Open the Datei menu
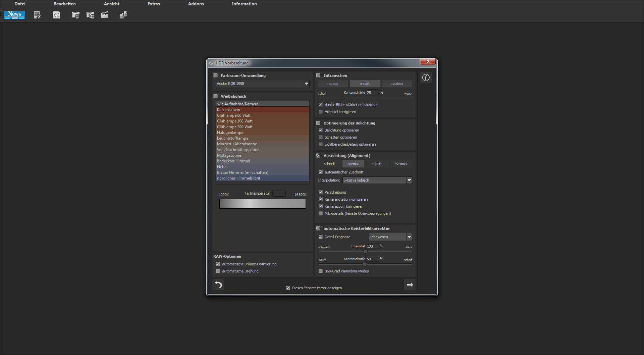This screenshot has width=644, height=355. (x=20, y=4)
